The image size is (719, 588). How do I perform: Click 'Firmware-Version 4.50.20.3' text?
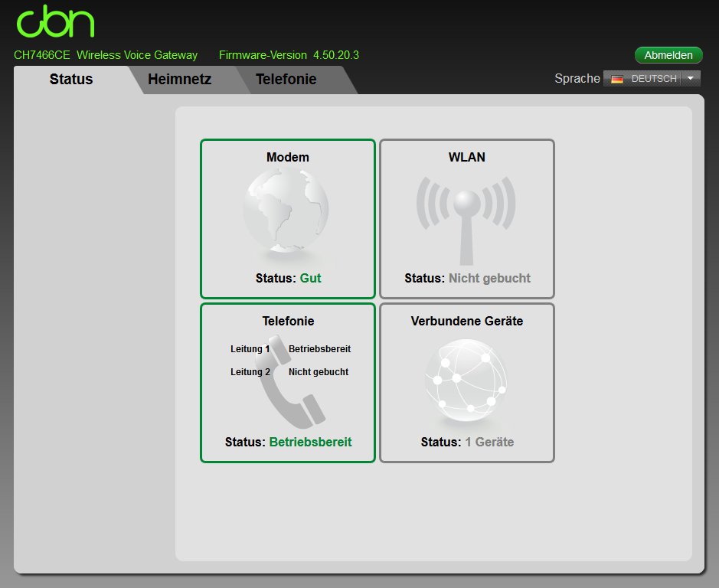point(289,55)
